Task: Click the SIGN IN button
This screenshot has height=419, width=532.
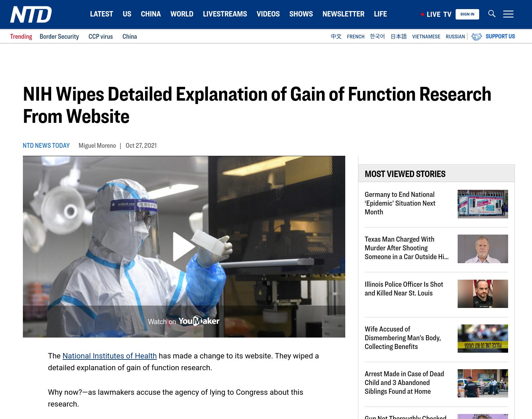Action: 467,14
